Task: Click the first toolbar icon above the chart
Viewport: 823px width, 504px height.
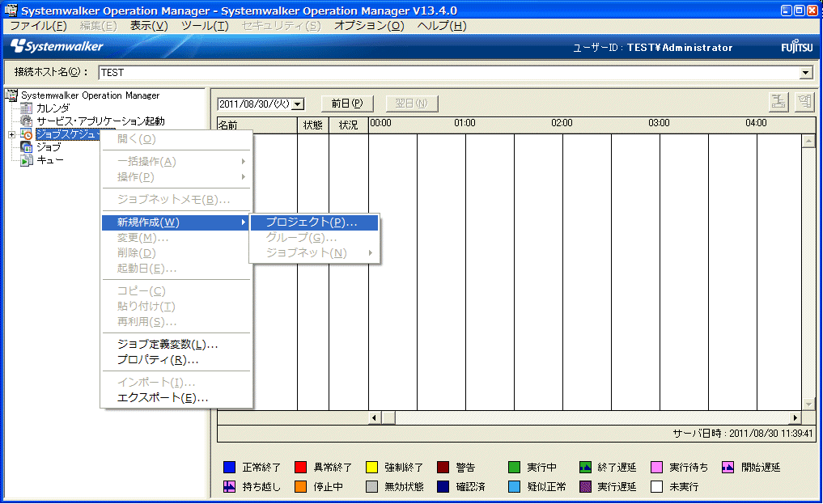Action: (x=778, y=102)
